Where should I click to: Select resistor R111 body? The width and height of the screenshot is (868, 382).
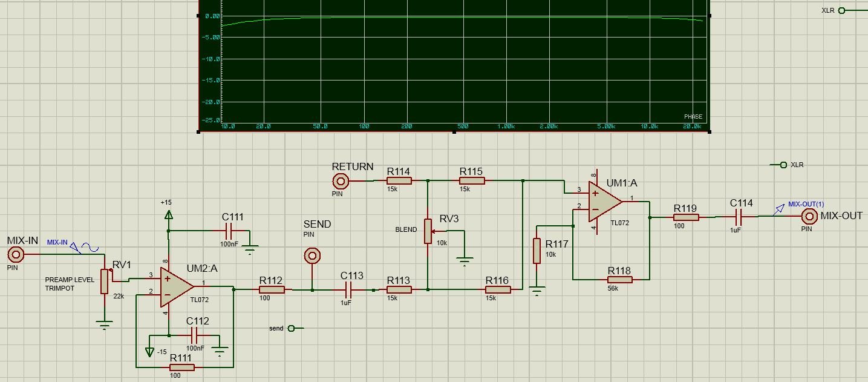(182, 367)
